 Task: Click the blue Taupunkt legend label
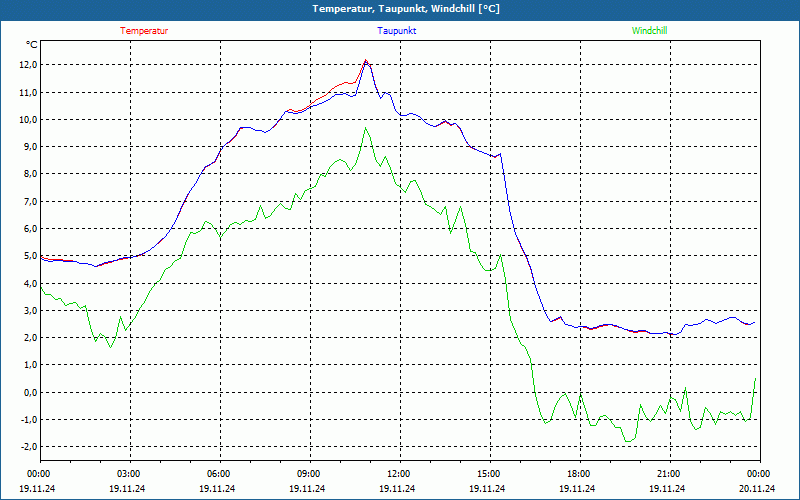tap(396, 31)
